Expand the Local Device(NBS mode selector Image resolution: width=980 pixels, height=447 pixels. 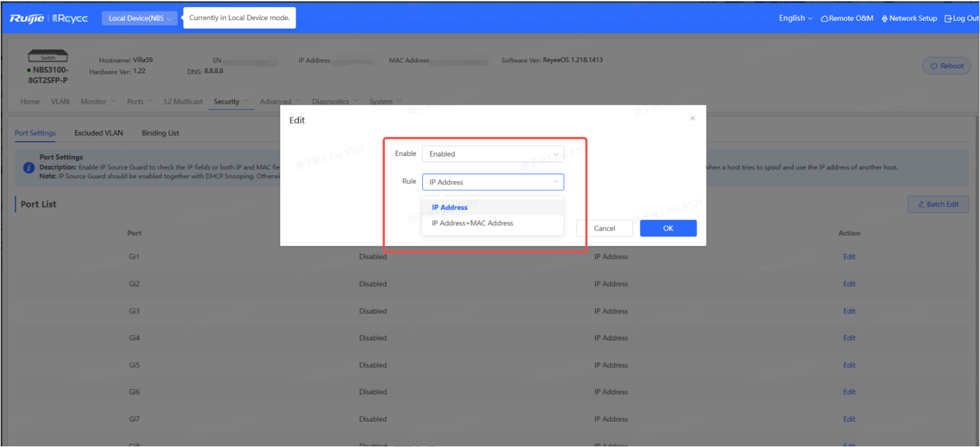pos(139,18)
